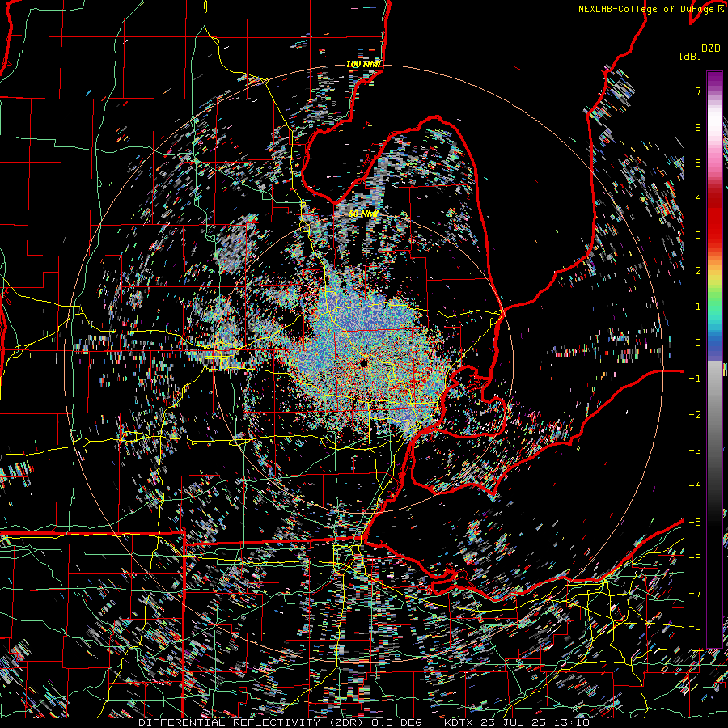Click the -4 dB scale label
Viewport: 728px width, 728px height.
click(695, 486)
